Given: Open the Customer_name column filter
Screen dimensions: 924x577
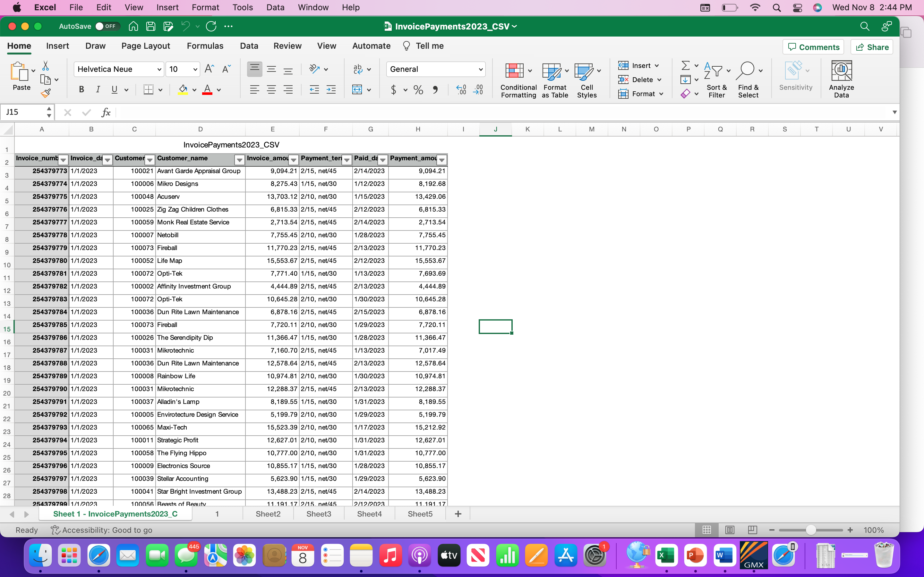Looking at the screenshot, I should [239, 160].
